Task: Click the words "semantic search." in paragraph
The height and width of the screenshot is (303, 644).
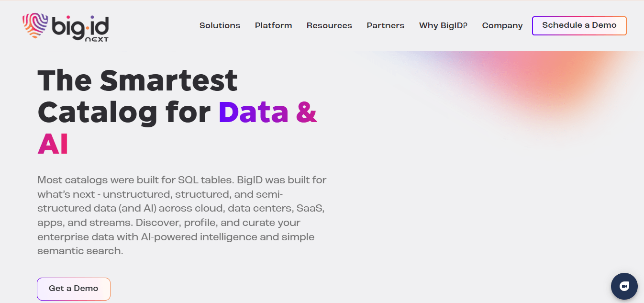Action: point(80,251)
